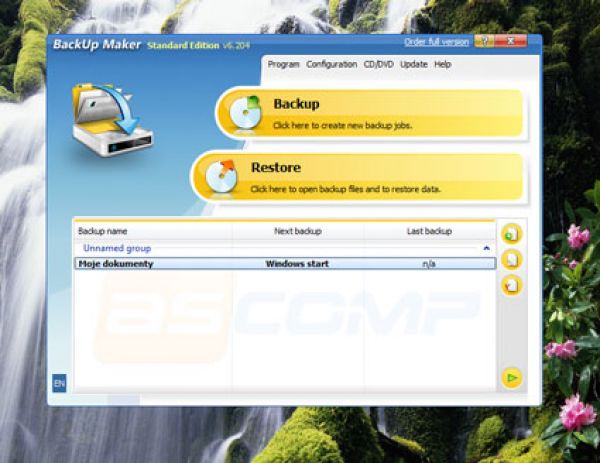Click the n/a last backup cell

pos(429,264)
